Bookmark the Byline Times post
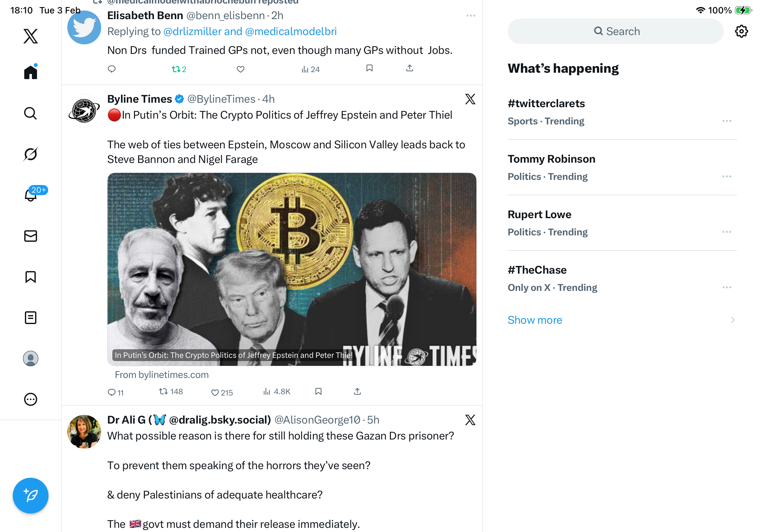The image size is (762, 532). (x=318, y=392)
